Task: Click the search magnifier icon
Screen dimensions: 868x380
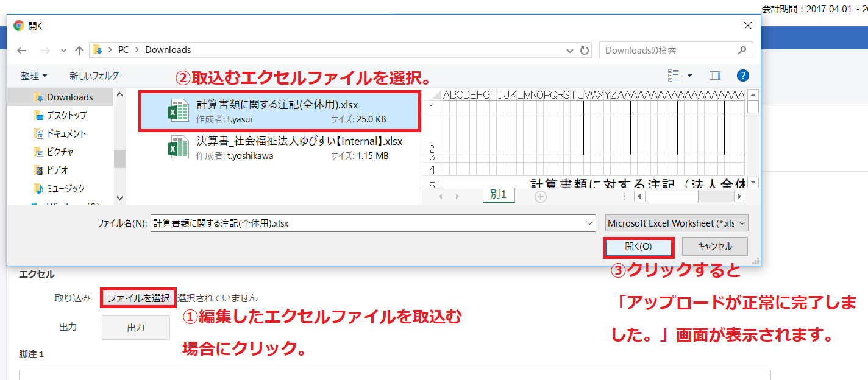Action: pos(742,50)
